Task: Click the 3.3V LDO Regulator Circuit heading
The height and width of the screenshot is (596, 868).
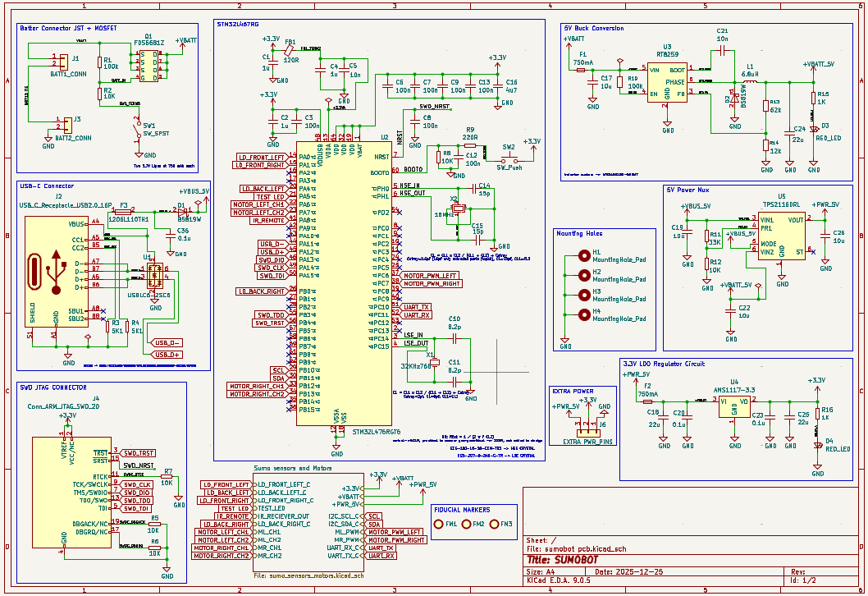Action: click(664, 364)
